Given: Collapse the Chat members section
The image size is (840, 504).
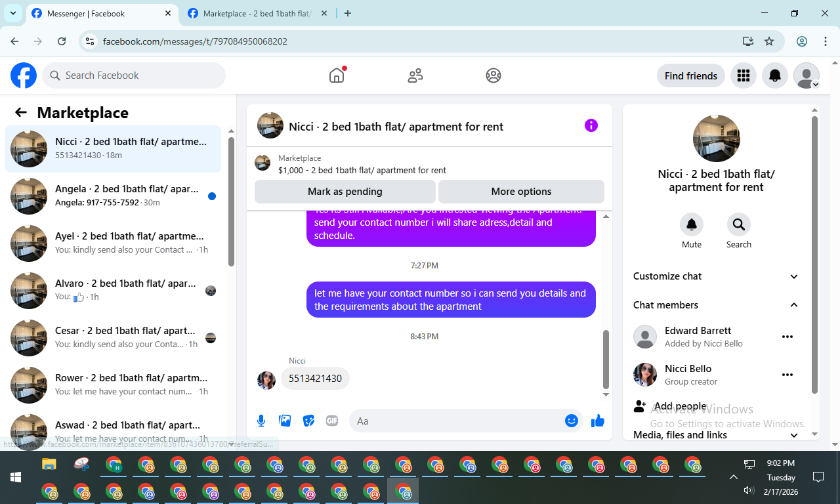Looking at the screenshot, I should [x=716, y=305].
